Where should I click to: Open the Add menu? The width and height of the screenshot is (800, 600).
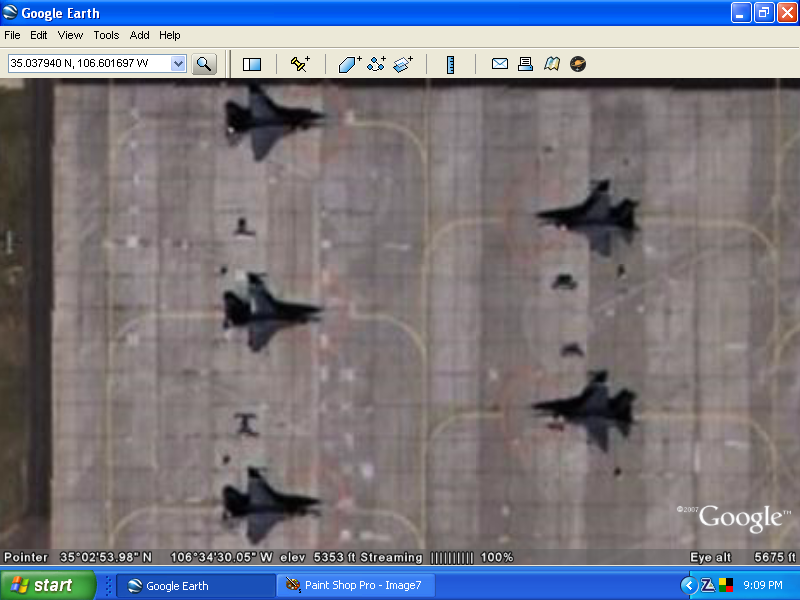point(139,35)
